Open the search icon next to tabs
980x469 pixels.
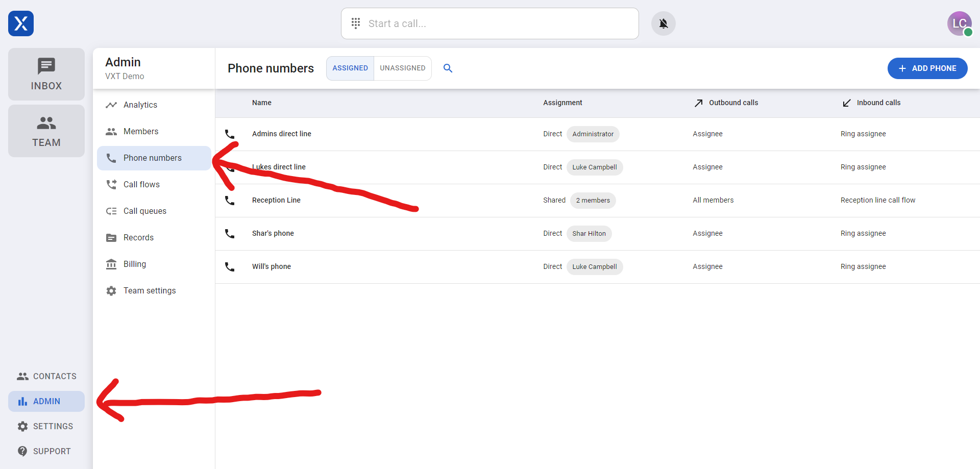click(x=448, y=68)
